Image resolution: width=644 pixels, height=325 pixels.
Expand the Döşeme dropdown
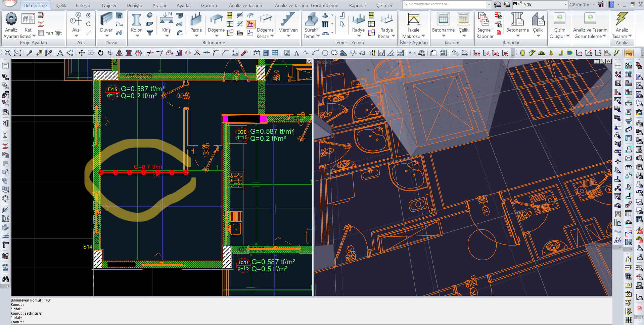point(216,36)
